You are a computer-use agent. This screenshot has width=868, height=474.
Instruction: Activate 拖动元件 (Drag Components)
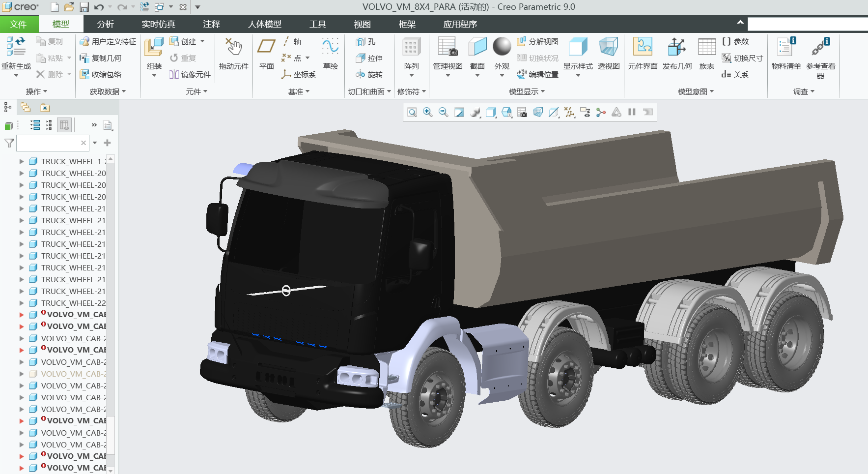[x=234, y=53]
